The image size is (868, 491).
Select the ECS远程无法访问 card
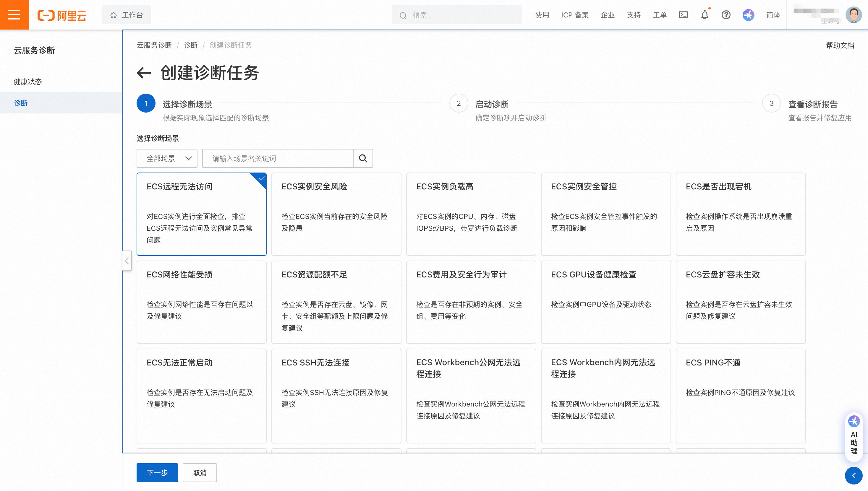coord(201,214)
